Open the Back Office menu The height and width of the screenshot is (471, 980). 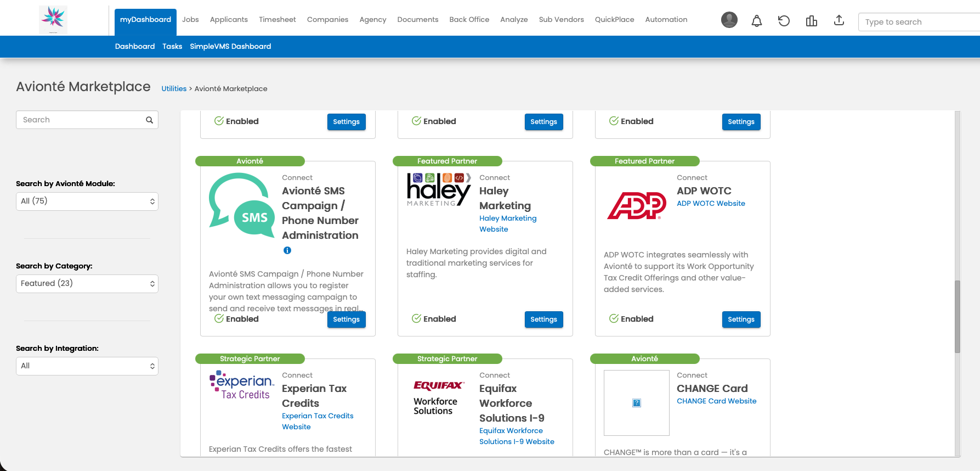(x=469, y=20)
